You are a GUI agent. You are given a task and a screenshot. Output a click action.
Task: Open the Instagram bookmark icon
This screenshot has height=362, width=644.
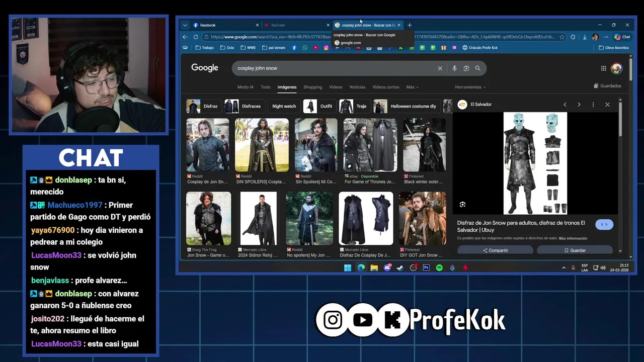click(326, 48)
